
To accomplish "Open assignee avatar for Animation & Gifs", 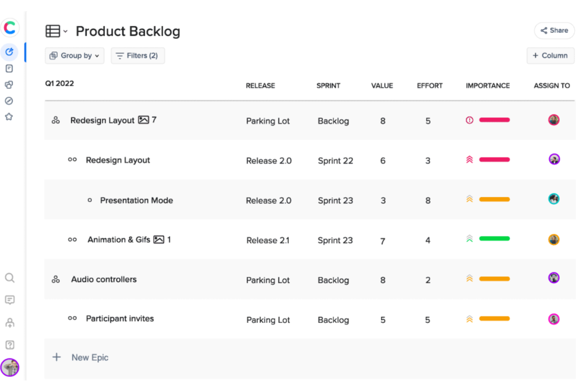I will [x=554, y=239].
